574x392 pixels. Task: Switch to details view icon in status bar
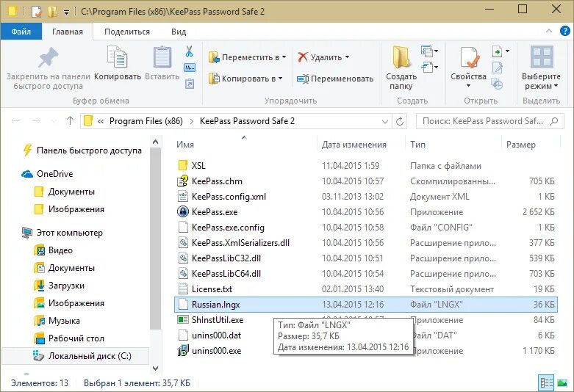tap(546, 383)
